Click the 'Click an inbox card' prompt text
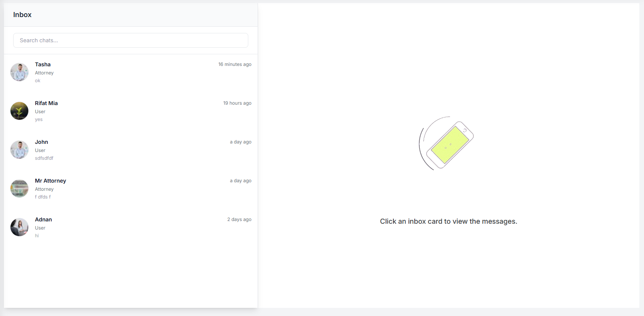 point(448,221)
